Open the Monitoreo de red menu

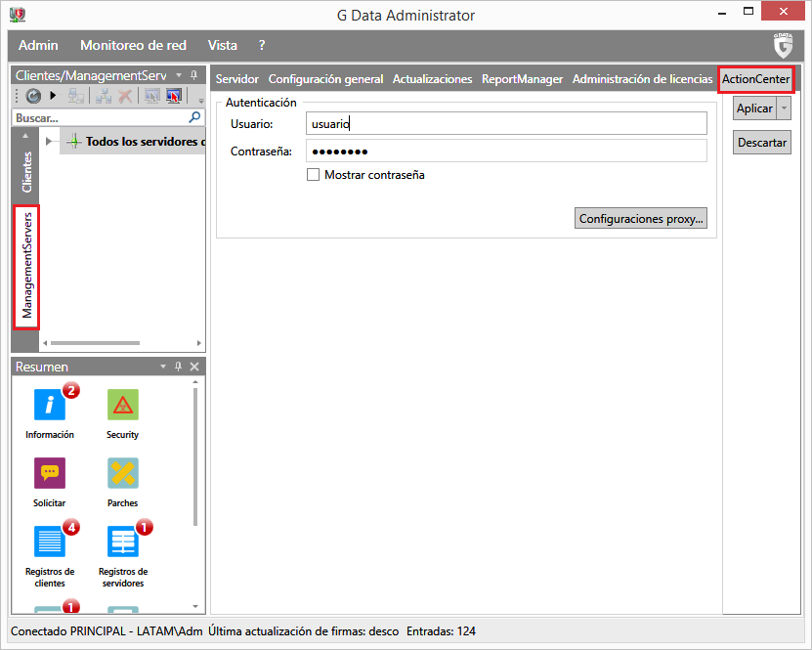(132, 45)
